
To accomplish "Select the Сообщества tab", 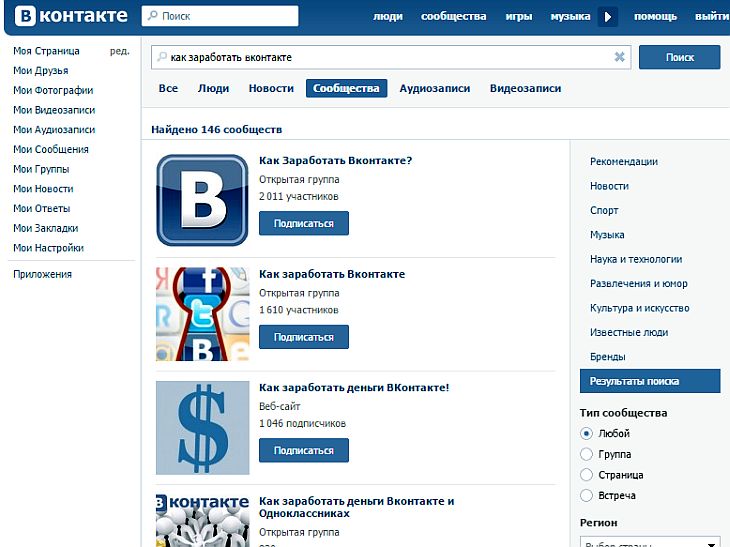I will (x=346, y=88).
